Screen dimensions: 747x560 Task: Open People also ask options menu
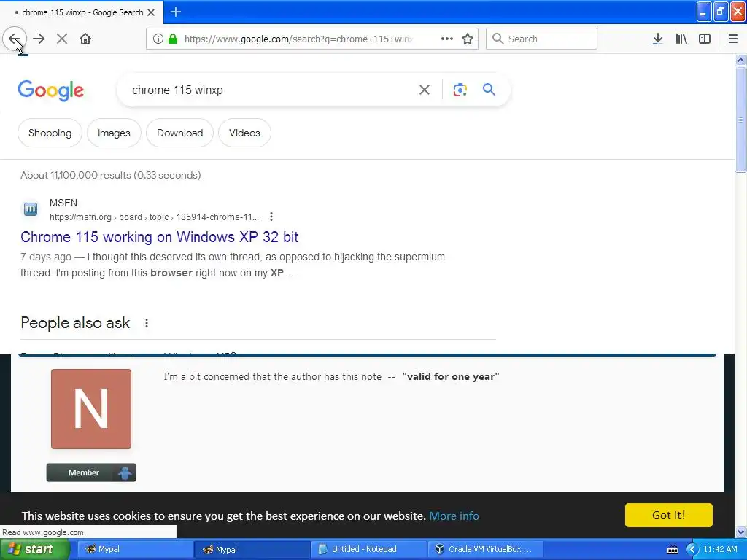147,323
